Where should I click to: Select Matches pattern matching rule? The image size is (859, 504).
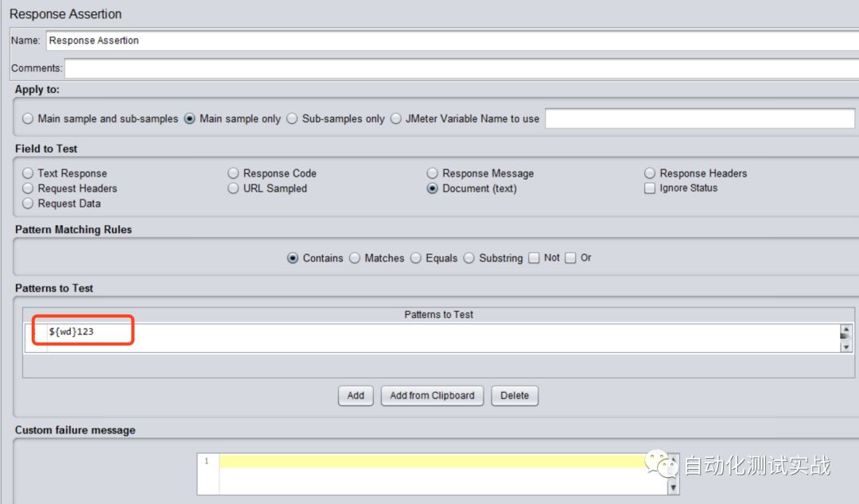(355, 258)
